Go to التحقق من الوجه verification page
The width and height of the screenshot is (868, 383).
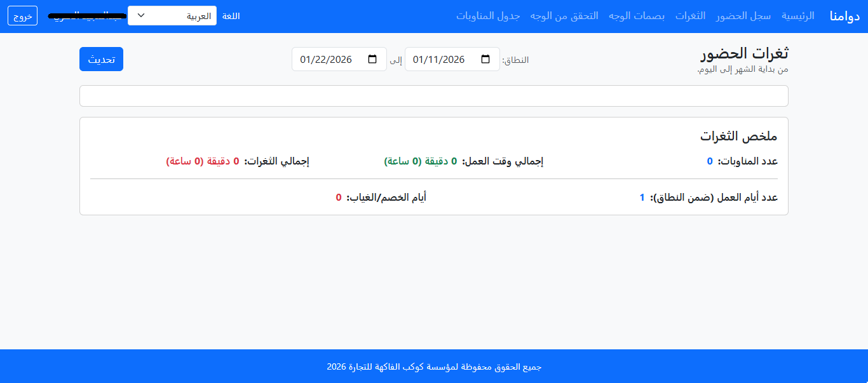564,16
